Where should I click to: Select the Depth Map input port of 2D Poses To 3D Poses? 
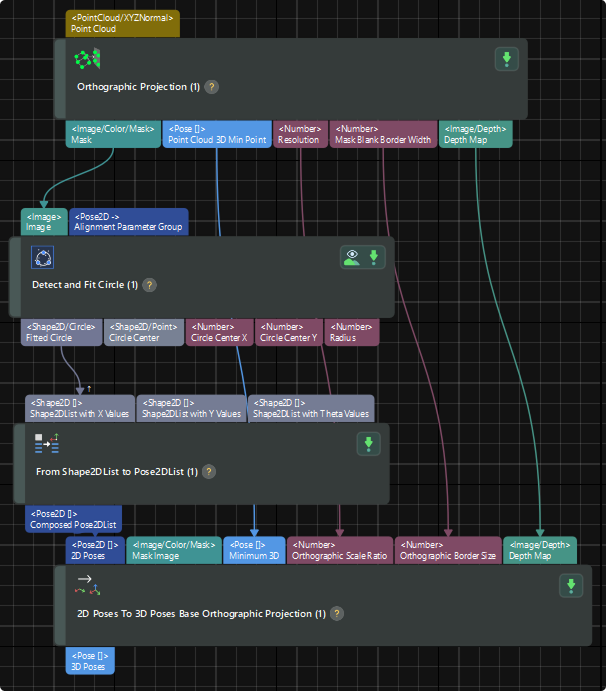(540, 550)
